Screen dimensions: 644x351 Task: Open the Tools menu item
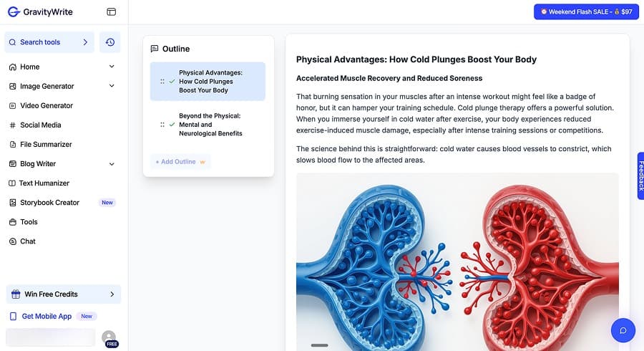tap(29, 222)
